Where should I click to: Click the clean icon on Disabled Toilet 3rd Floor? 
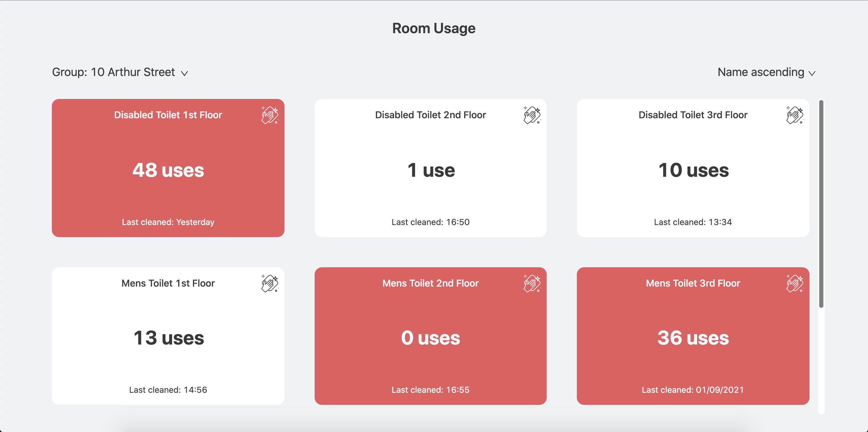pos(794,115)
